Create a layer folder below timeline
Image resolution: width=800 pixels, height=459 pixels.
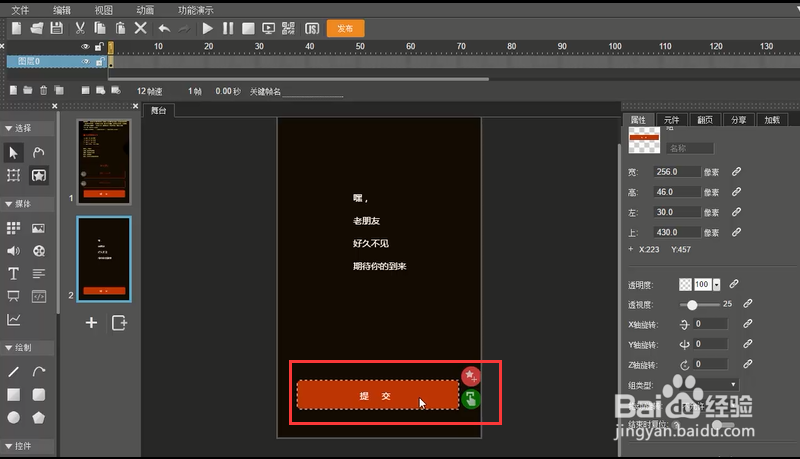[x=28, y=90]
